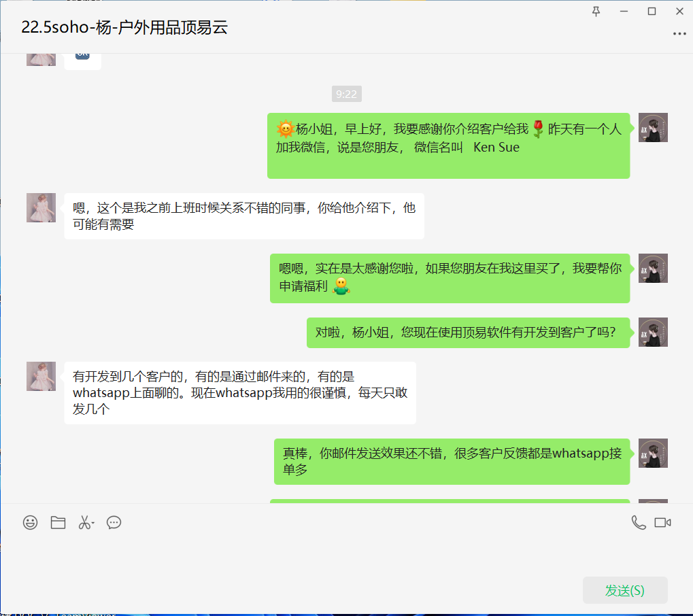Open the three-dot chat info menu
This screenshot has width=693, height=616.
tap(679, 33)
